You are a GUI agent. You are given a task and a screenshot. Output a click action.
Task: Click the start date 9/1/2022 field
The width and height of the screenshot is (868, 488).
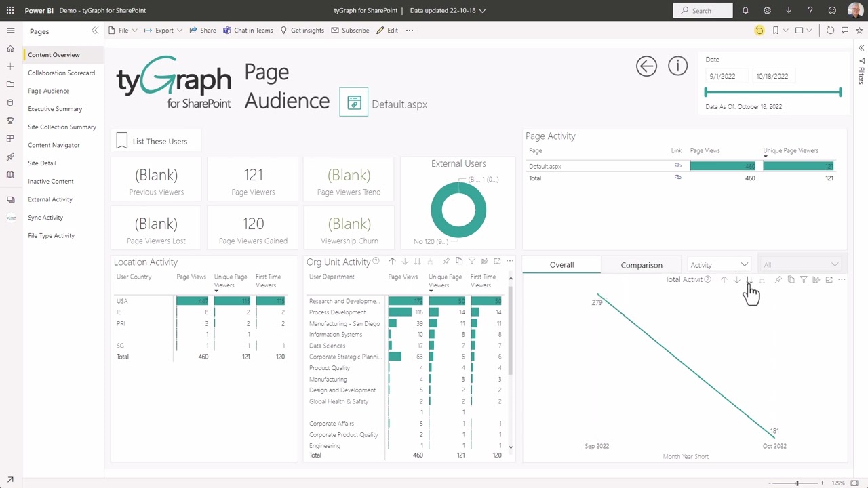coord(726,76)
